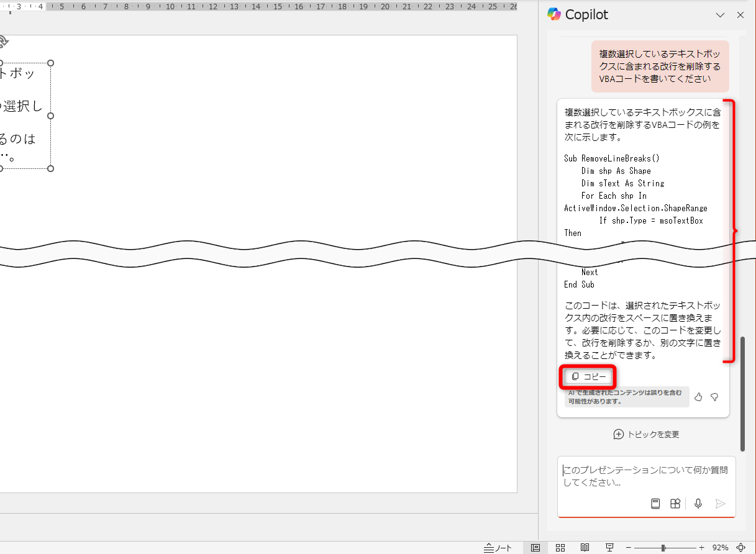Image resolution: width=756 pixels, height=554 pixels.
Task: Open the Copilot apps icon
Action: tap(675, 504)
